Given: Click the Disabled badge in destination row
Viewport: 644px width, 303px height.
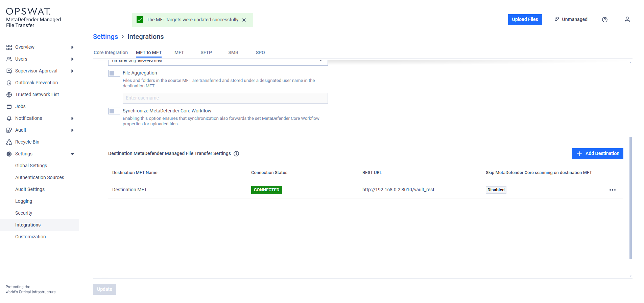Looking at the screenshot, I should tap(496, 190).
